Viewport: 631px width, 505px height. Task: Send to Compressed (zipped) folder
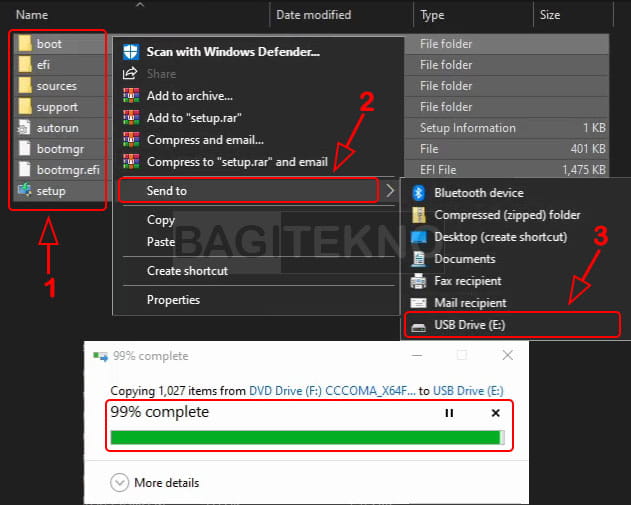(x=507, y=215)
